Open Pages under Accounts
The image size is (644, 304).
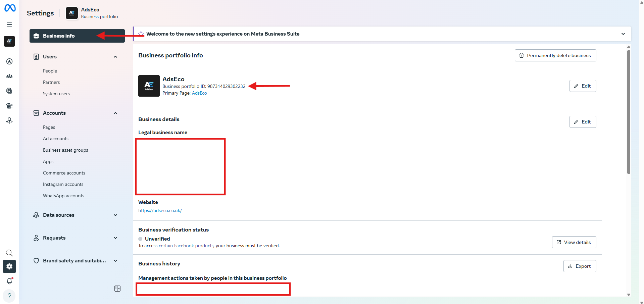click(49, 127)
